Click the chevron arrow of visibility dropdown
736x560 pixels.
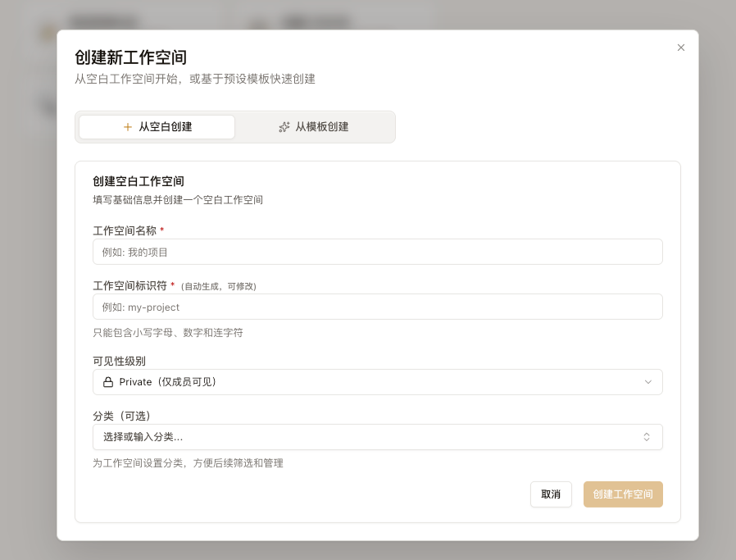647,382
